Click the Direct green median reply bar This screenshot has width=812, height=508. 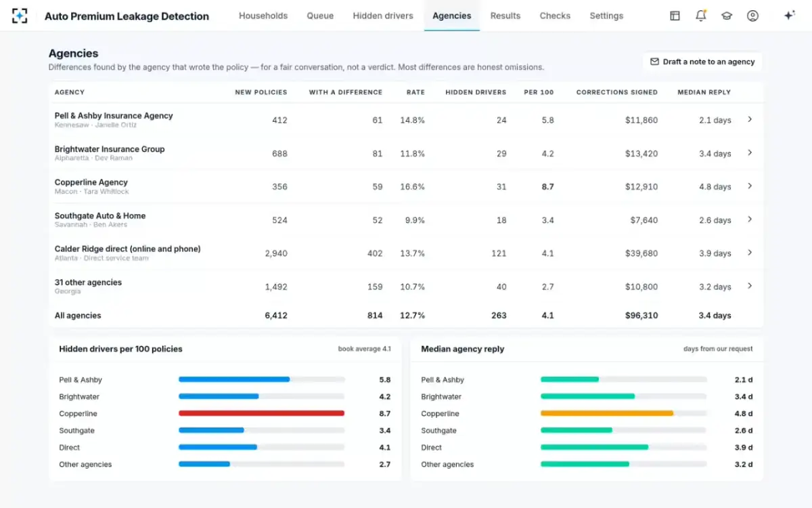pyautogui.click(x=594, y=447)
